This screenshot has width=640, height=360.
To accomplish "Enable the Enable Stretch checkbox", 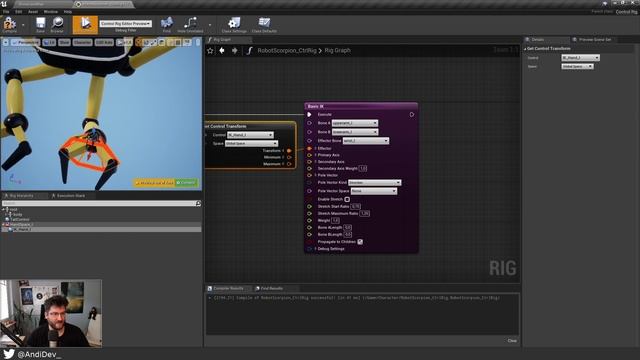I will point(347,199).
